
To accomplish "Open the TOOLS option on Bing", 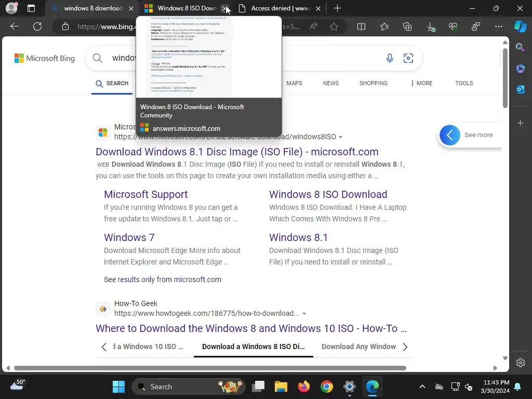I will coord(464,83).
